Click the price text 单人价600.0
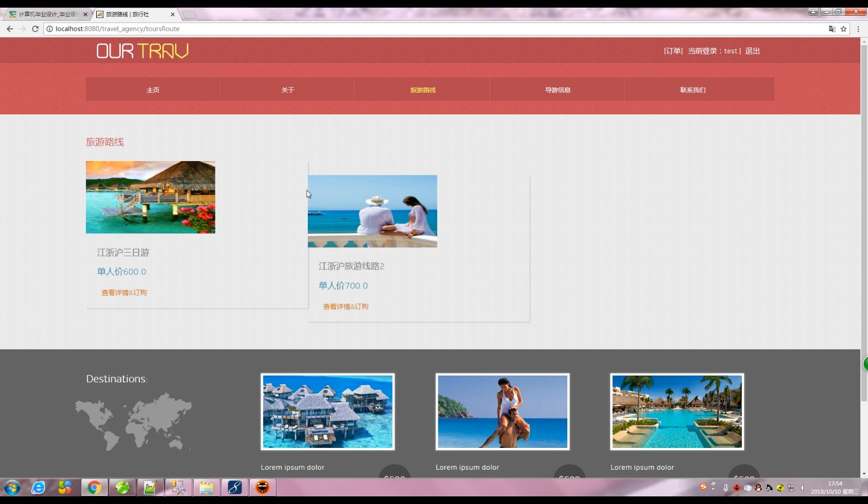Image resolution: width=868 pixels, height=504 pixels. [x=121, y=272]
